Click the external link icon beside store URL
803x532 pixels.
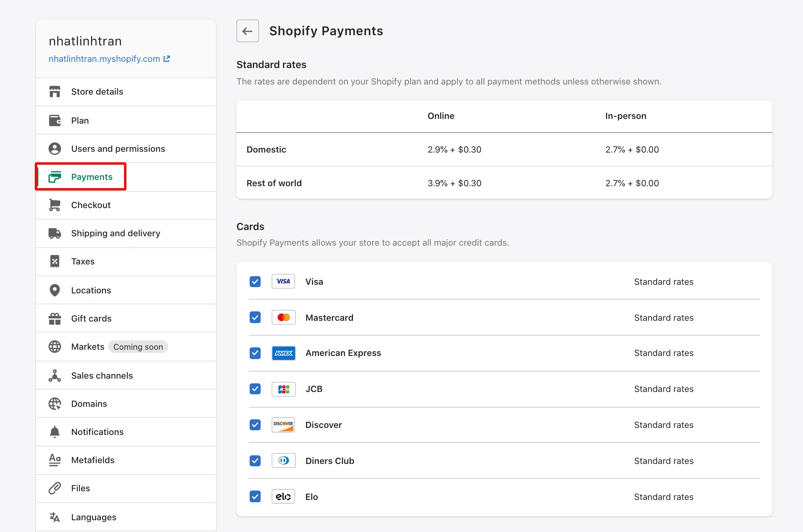coord(167,59)
